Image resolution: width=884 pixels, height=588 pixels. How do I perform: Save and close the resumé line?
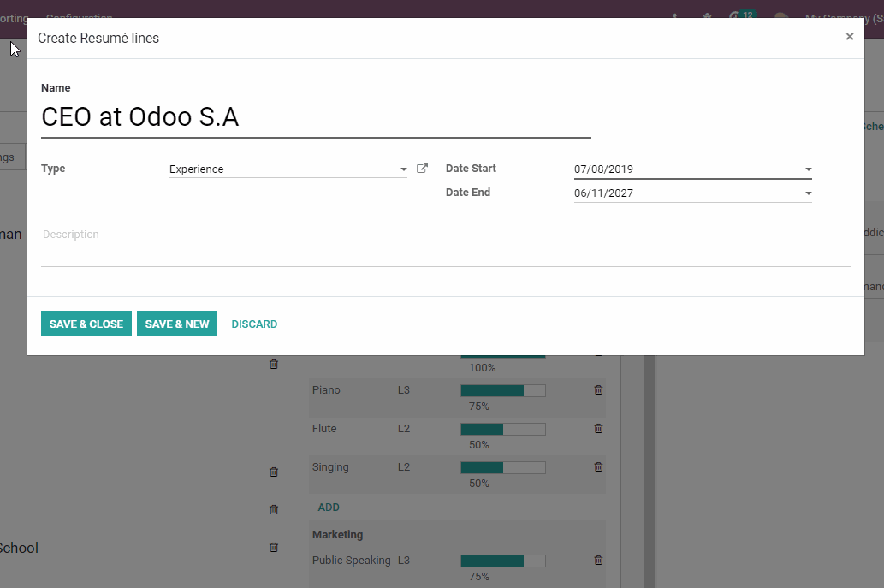click(x=86, y=324)
